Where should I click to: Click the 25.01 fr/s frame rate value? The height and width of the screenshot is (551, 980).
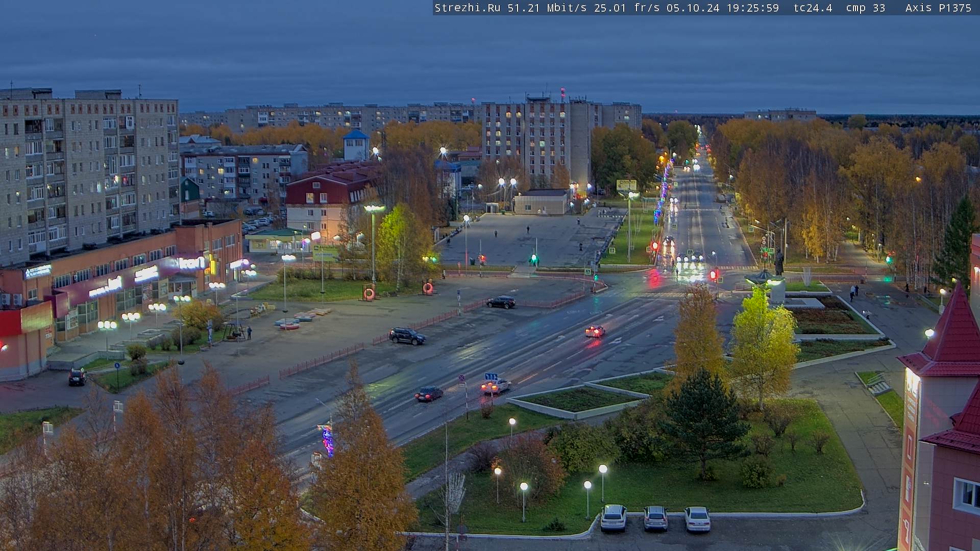click(627, 8)
